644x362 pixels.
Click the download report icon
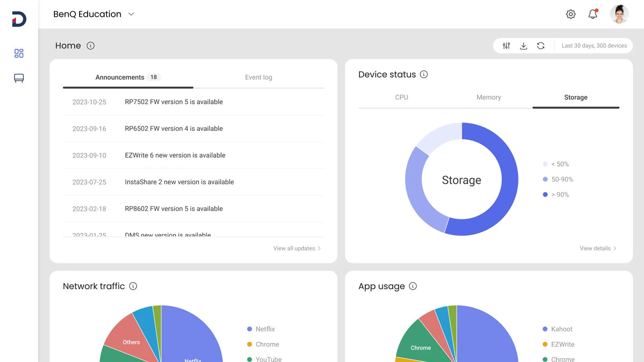coord(523,46)
